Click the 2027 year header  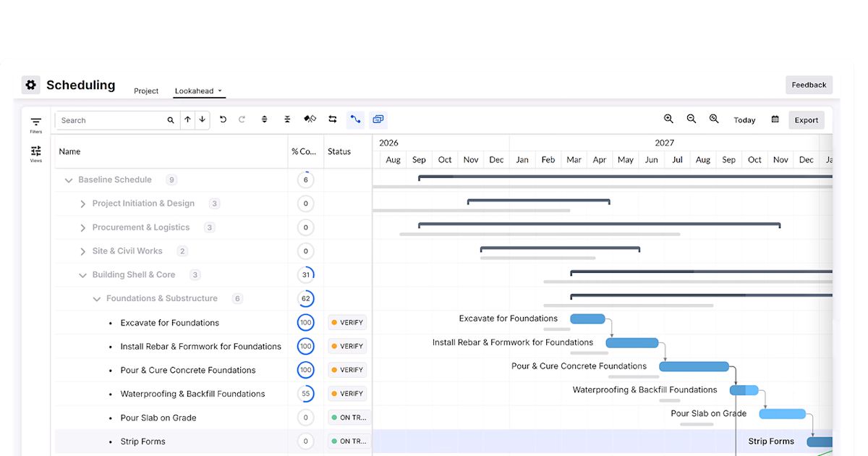point(664,143)
